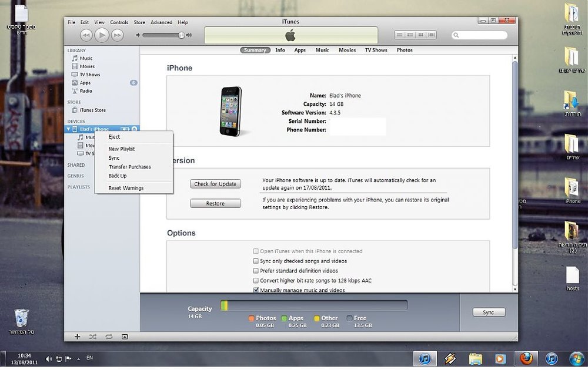Show the artwork viewer icon
Viewport: 588px width, 370px height.
125,337
